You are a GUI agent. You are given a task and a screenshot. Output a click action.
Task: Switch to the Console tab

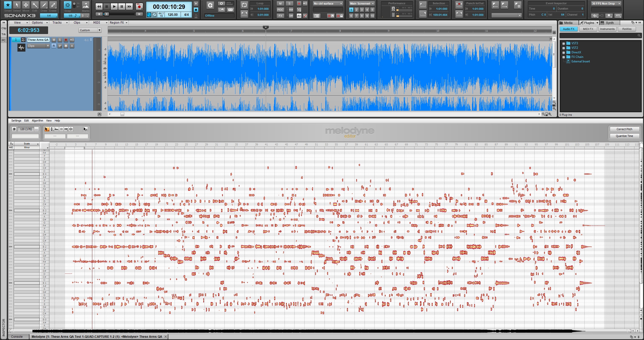pos(17,336)
